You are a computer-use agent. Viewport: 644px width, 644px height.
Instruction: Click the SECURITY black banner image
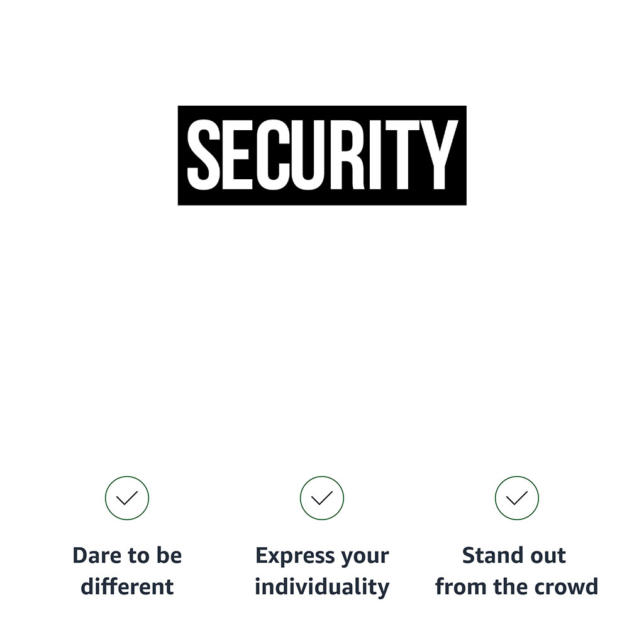click(322, 155)
